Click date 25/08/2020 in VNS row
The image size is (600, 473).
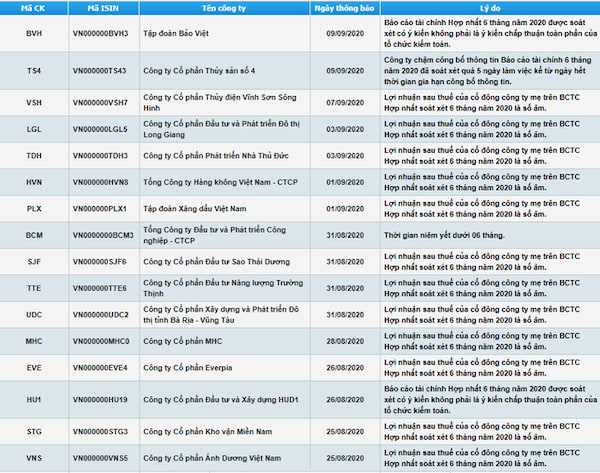tap(345, 458)
